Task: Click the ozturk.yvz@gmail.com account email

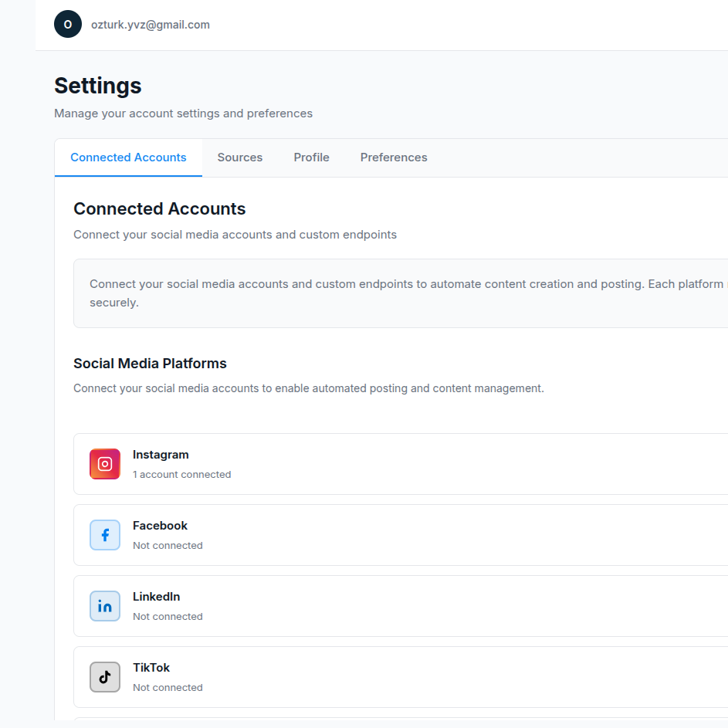Action: (x=151, y=25)
